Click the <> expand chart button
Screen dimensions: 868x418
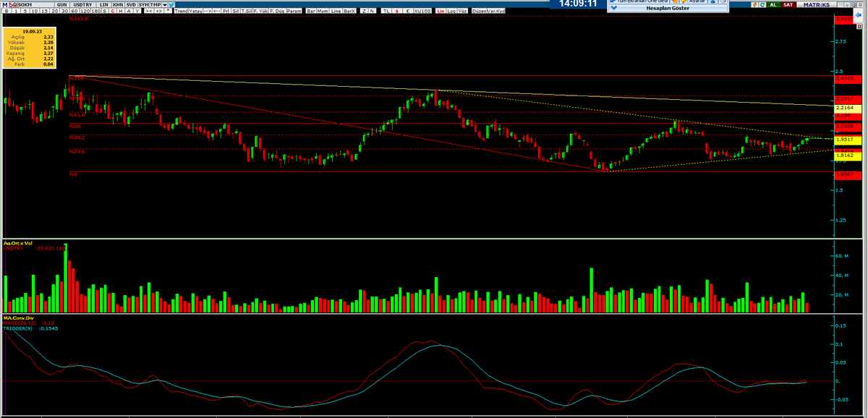point(158,12)
